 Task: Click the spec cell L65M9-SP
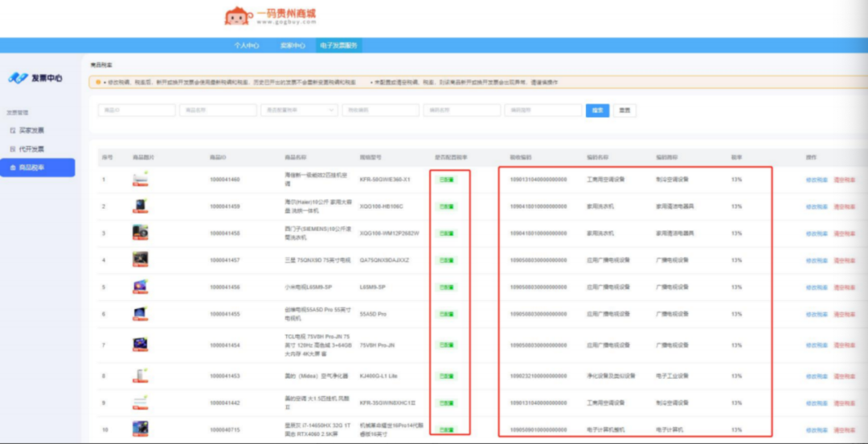(372, 287)
